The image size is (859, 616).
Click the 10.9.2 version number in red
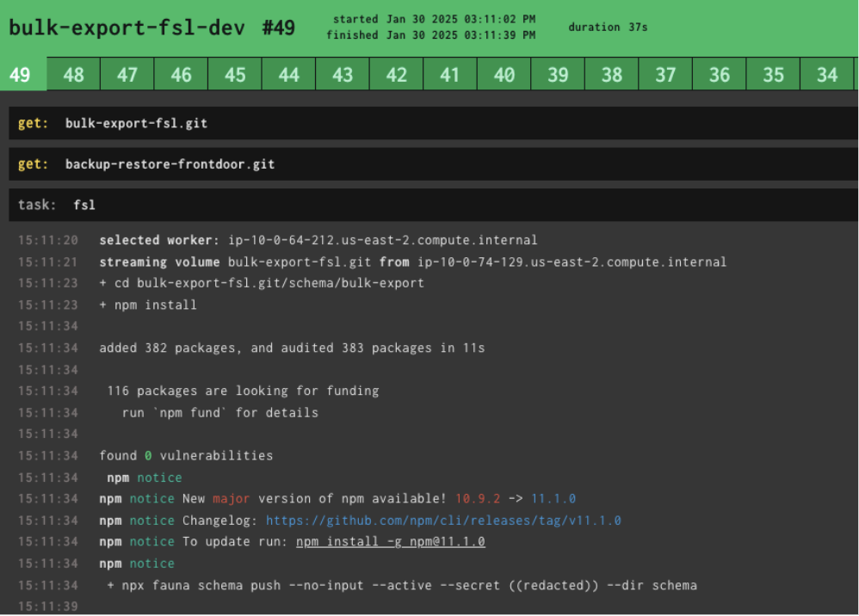[x=478, y=499]
